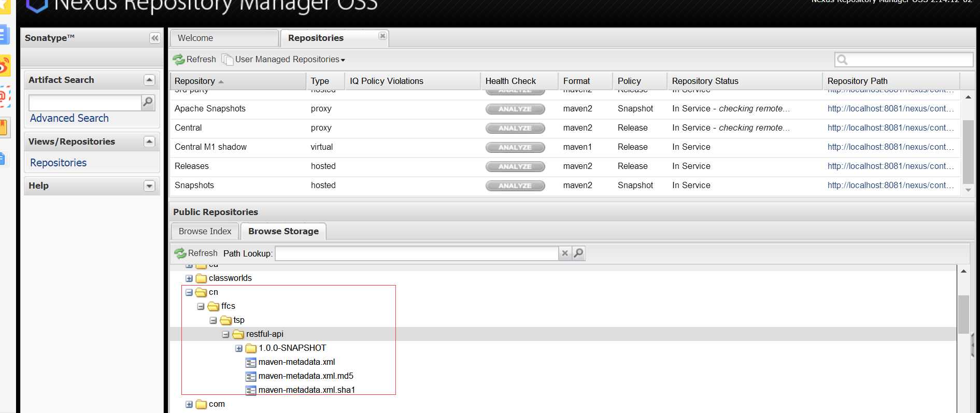Click Analyze for Releases repository

coord(515,166)
